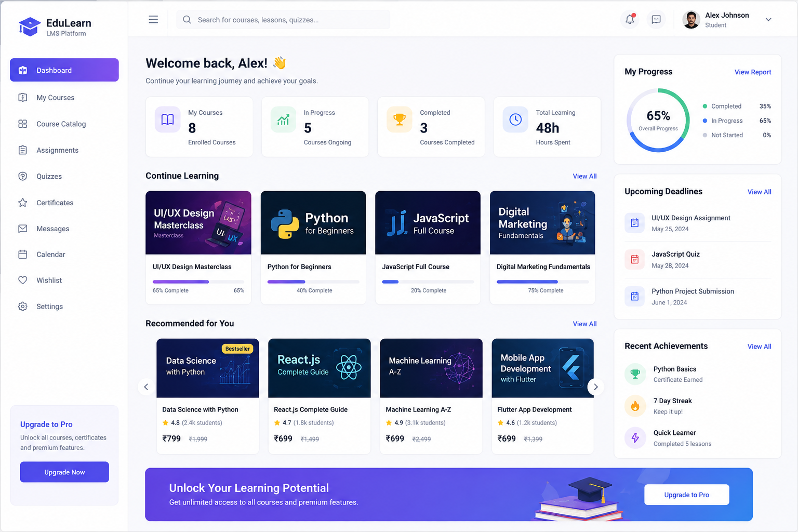Click View All for Upcoming Deadlines
Viewport: 798px width, 532px height.
tap(759, 192)
